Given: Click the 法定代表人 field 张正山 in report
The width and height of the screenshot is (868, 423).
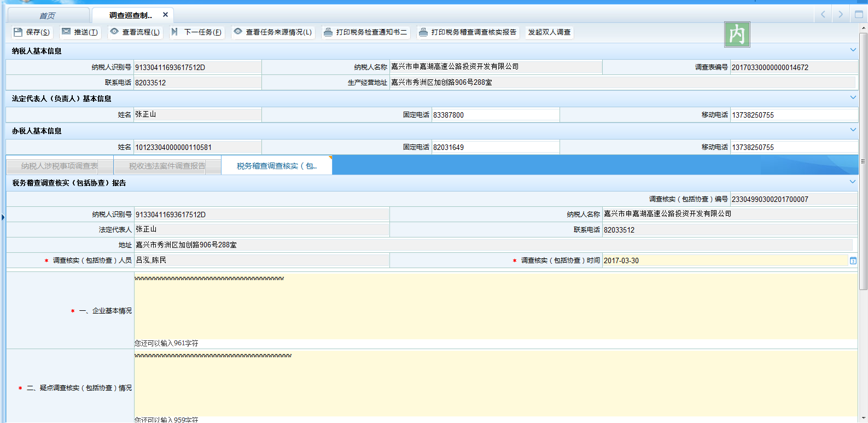Looking at the screenshot, I should tap(262, 230).
